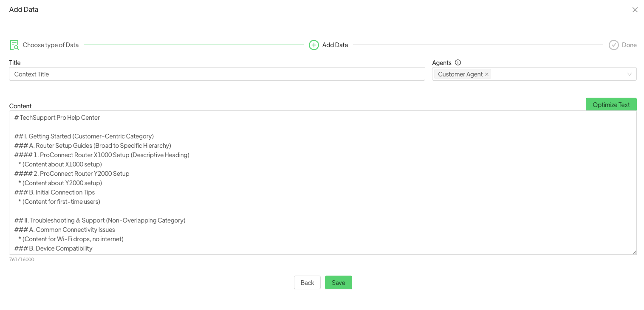Go back with the Back button
Image resolution: width=644 pixels, height=310 pixels.
[307, 282]
